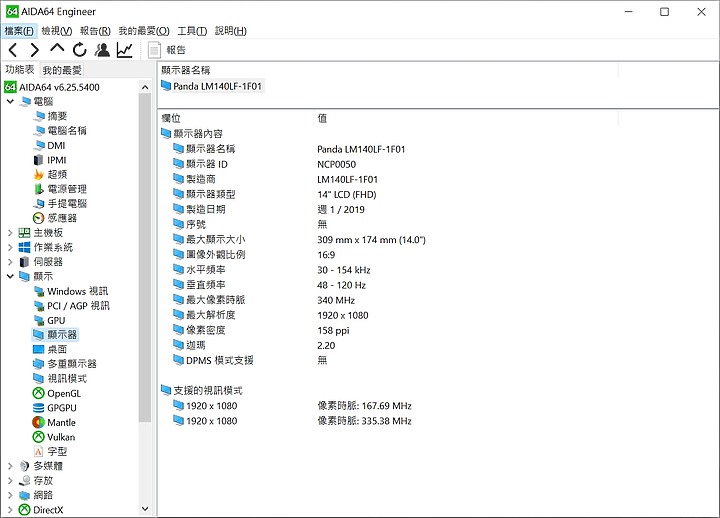This screenshot has height=518, width=720.
Task: Expand the 多媒體 tree node
Action: pyautogui.click(x=10, y=466)
